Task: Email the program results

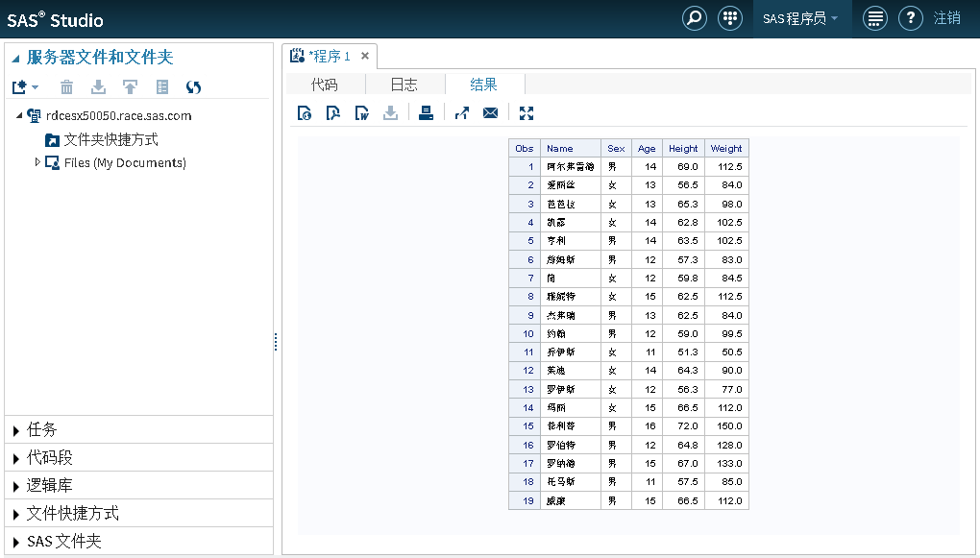Action: click(491, 112)
